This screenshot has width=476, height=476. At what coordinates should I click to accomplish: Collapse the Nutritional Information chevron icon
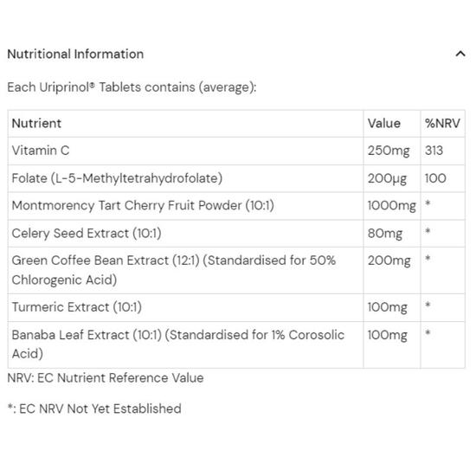(460, 54)
